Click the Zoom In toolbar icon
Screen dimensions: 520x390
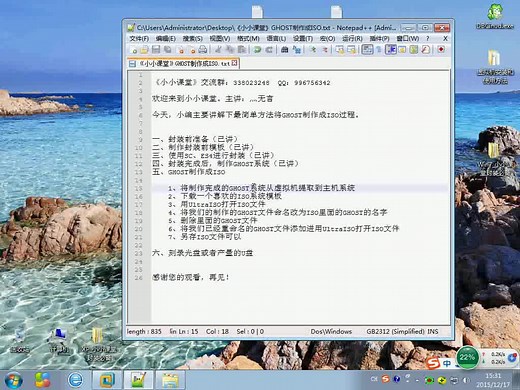click(313, 50)
